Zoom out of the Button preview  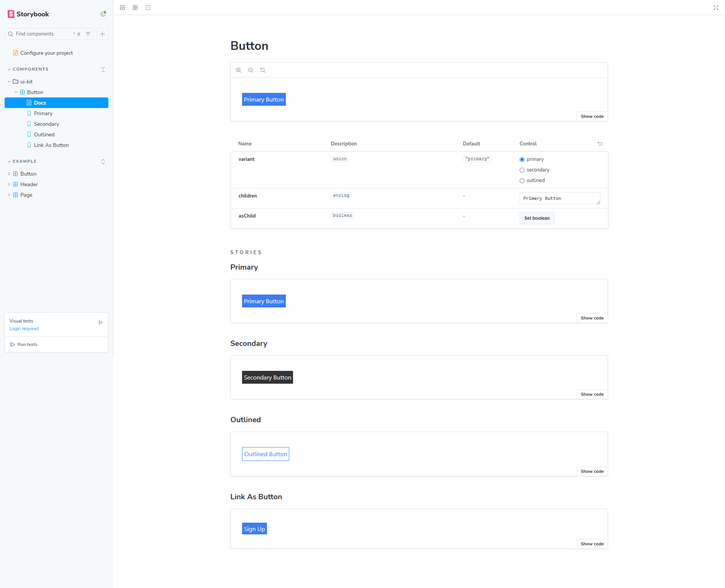pyautogui.click(x=251, y=70)
